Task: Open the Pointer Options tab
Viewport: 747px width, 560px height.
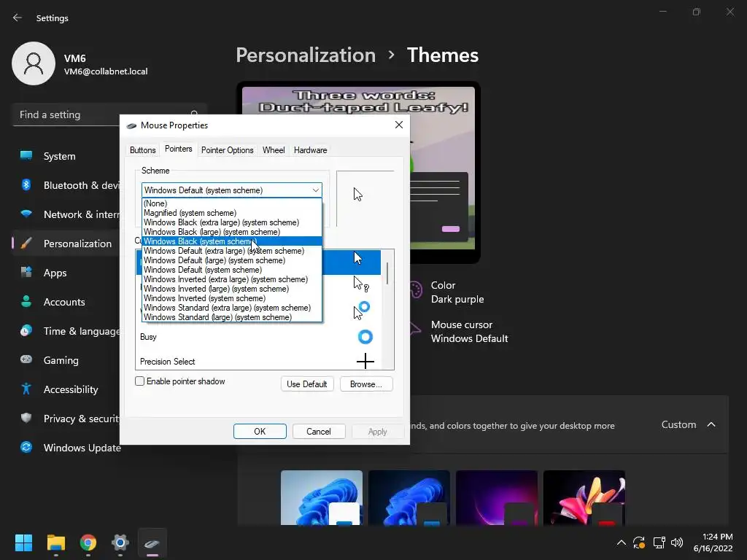Action: tap(228, 150)
